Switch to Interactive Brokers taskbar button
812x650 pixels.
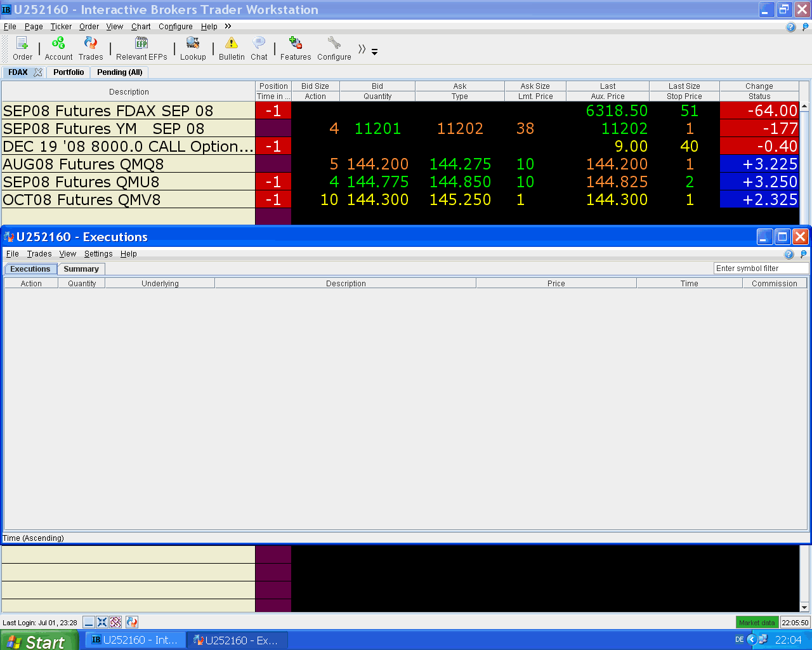pos(135,640)
